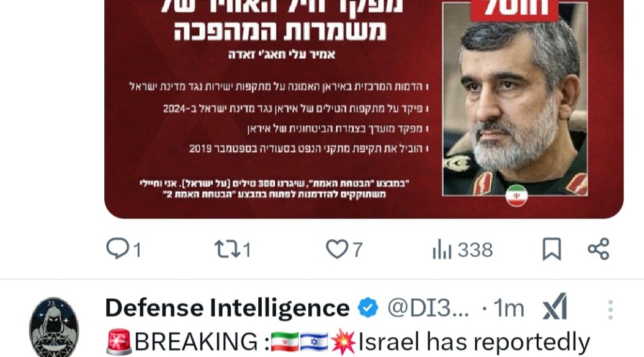Click the Iran flag circle badge
644x357 pixels.
click(516, 195)
